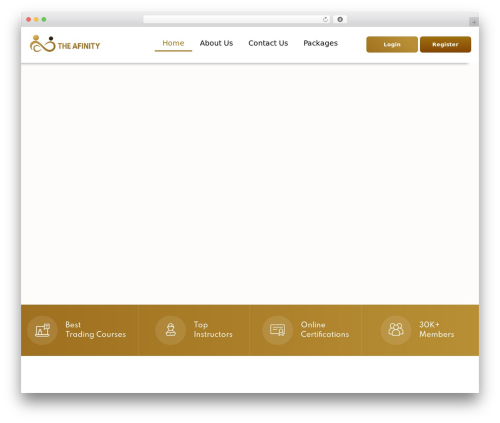Click the browser address bar
Image resolution: width=500 pixels, height=423 pixels.
(x=237, y=19)
